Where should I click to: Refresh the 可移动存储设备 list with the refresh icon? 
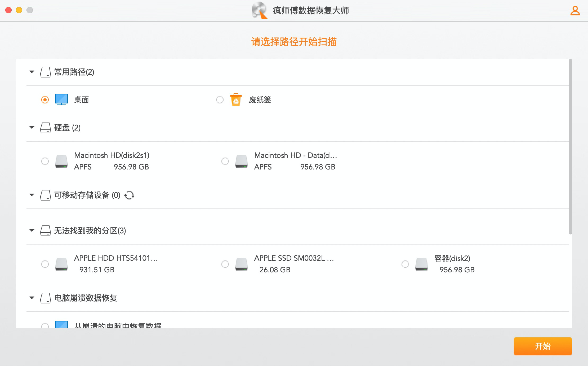(129, 195)
